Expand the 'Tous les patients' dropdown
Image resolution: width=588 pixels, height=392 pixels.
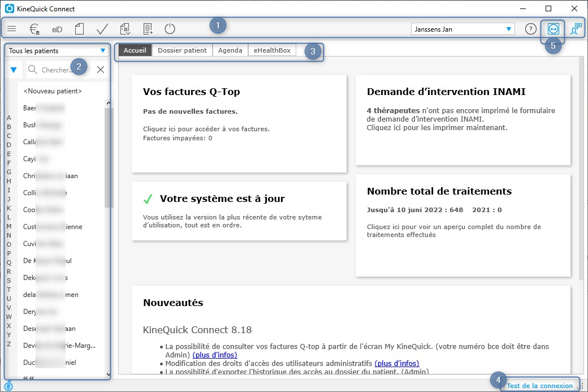tap(57, 51)
